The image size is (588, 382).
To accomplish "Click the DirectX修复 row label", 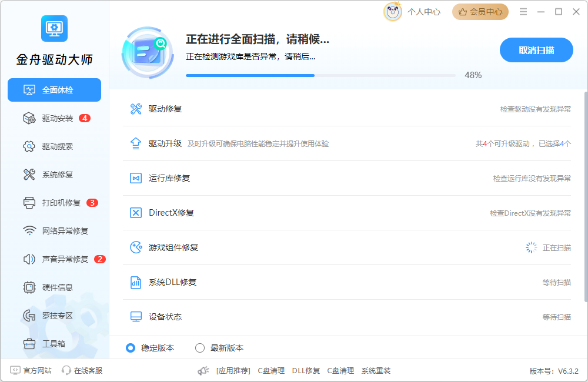I will coord(171,213).
